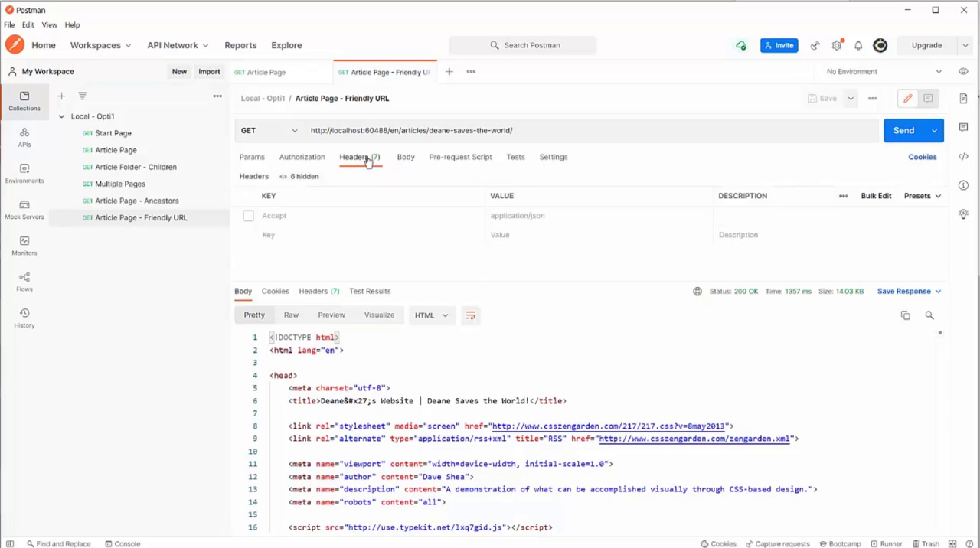980x548 pixels.
Task: Click the Cookies link
Action: coord(922,157)
